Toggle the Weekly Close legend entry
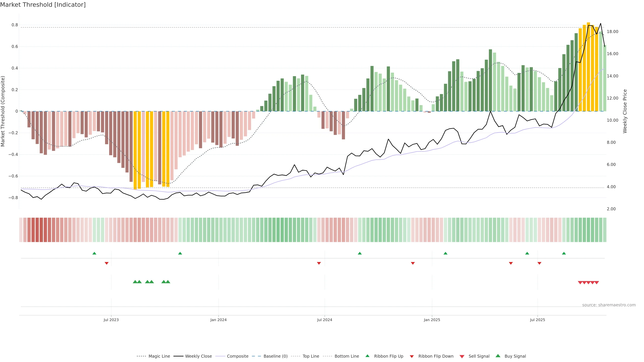This screenshot has width=644, height=362. (198, 356)
